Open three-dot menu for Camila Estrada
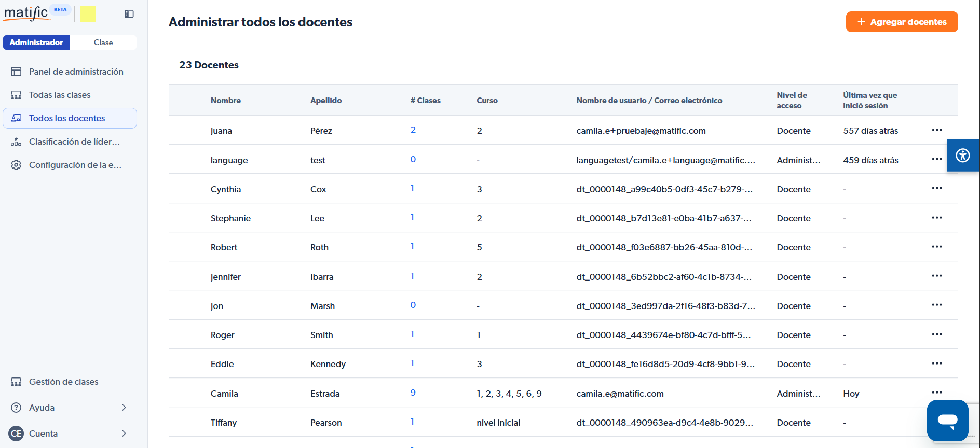 (936, 393)
